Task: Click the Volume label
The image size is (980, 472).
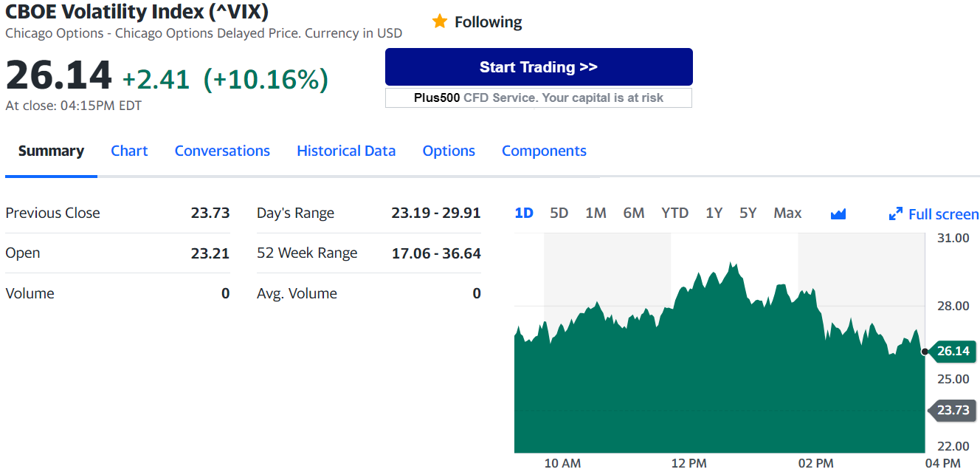Action: tap(30, 293)
